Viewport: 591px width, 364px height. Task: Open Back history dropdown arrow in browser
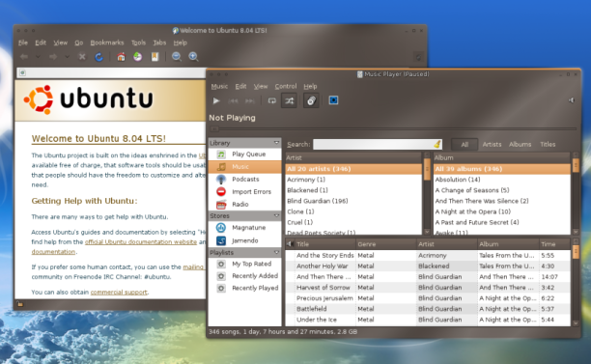coord(38,57)
